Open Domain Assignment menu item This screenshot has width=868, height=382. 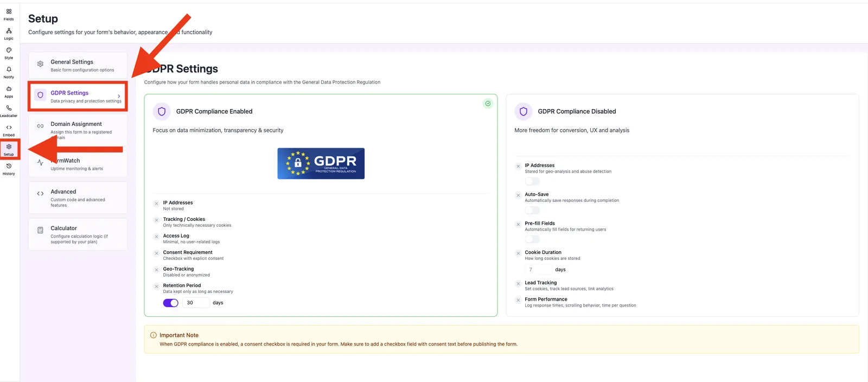(78, 130)
